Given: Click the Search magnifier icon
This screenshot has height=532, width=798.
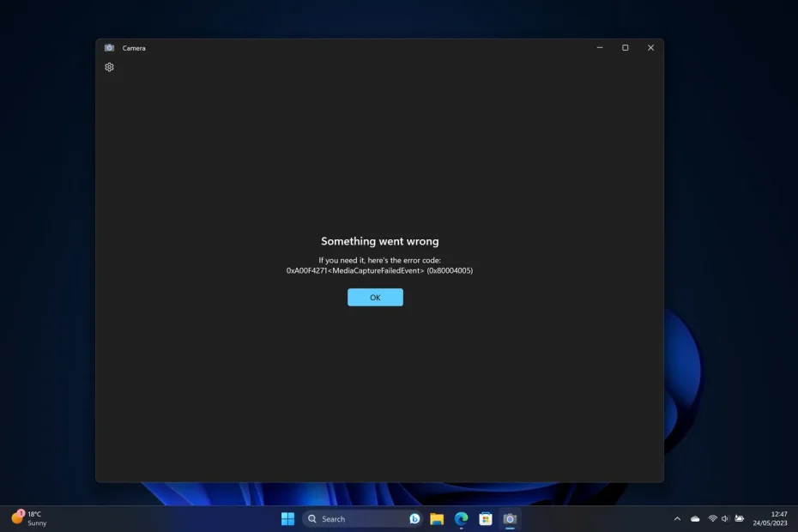Looking at the screenshot, I should (312, 518).
